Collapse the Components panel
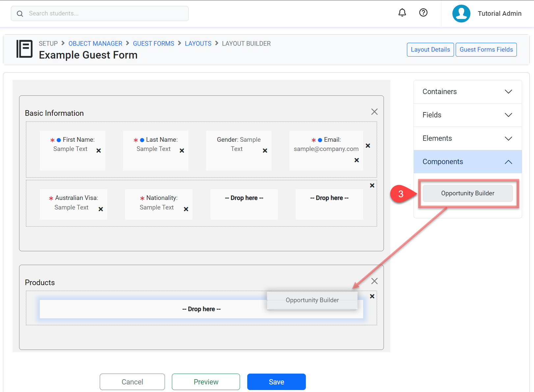Image resolution: width=534 pixels, height=392 pixels. 467,162
